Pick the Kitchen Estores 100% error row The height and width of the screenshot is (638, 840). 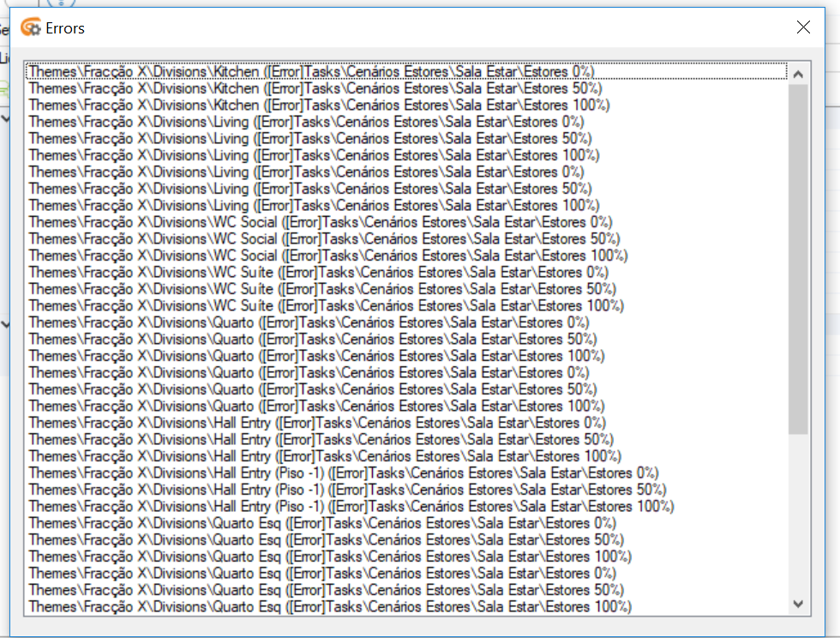tap(319, 105)
